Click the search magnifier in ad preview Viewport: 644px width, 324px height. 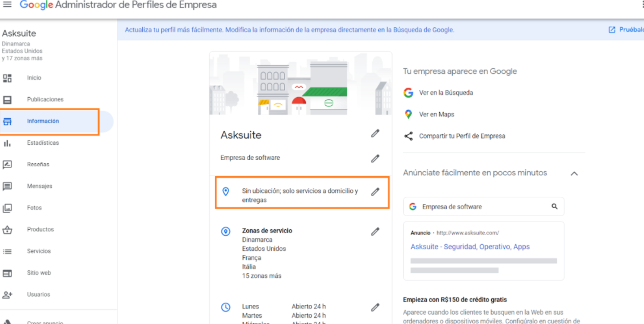click(554, 207)
